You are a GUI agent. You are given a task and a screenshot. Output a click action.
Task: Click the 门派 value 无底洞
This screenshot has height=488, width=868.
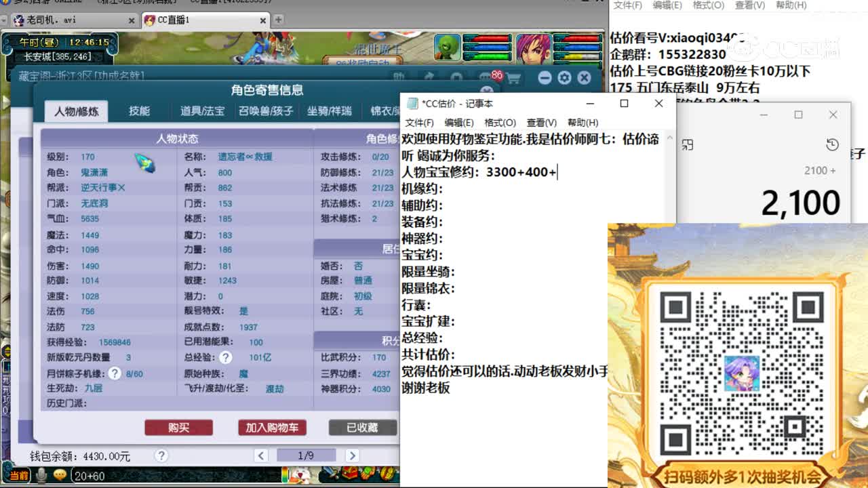tap(94, 203)
